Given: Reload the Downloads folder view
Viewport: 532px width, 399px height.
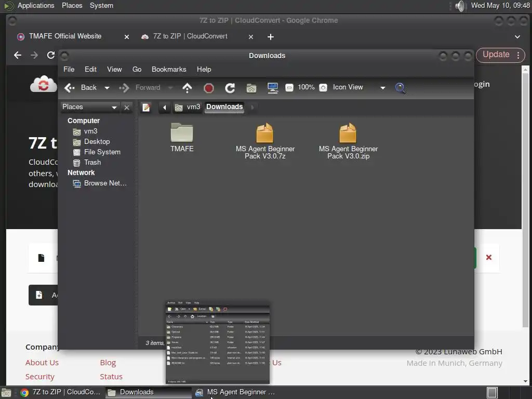Looking at the screenshot, I should click(230, 88).
